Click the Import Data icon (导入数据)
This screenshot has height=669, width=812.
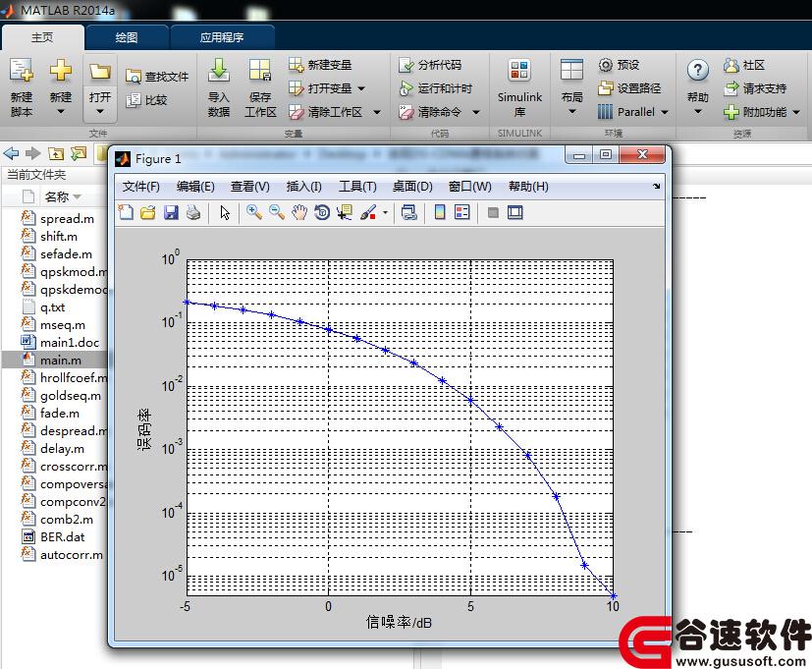(x=219, y=70)
